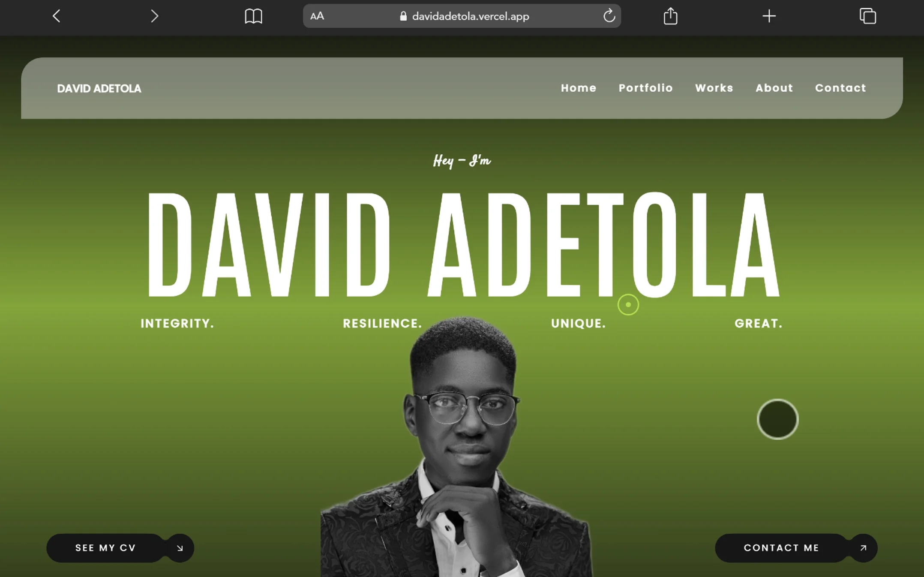Open the Contact nav link
The image size is (924, 577).
[x=840, y=88]
